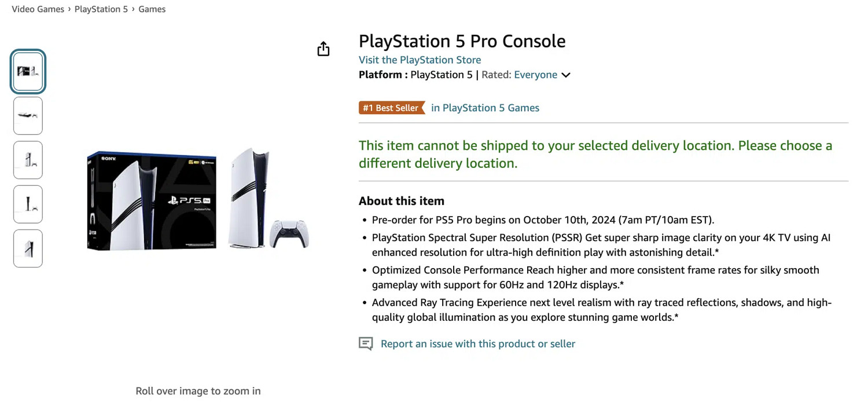This screenshot has width=868, height=417.
Task: Click Report an issue with this product or seller
Action: [x=477, y=343]
